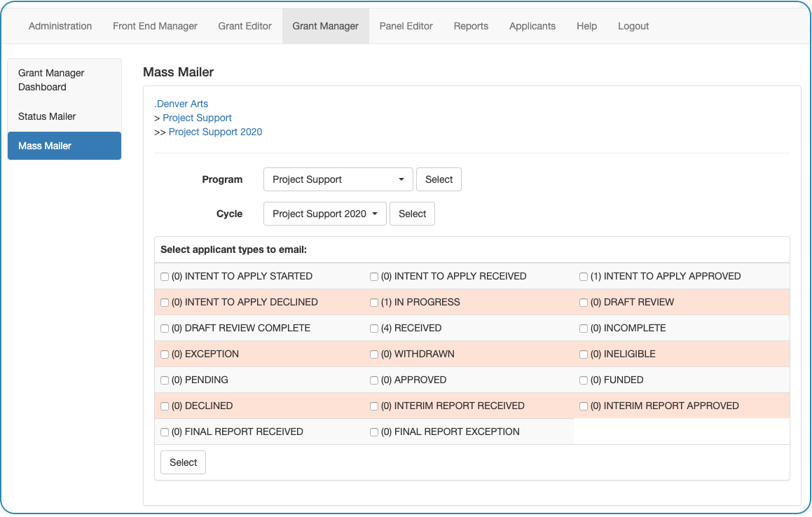Check the INELIGIBLE checkbox
The height and width of the screenshot is (517, 812).
tap(584, 354)
